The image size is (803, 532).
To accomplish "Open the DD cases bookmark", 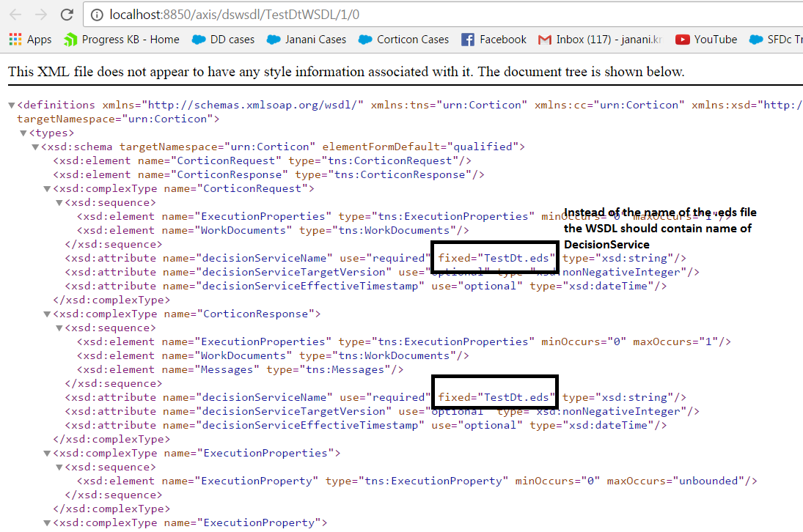I will tap(223, 40).
